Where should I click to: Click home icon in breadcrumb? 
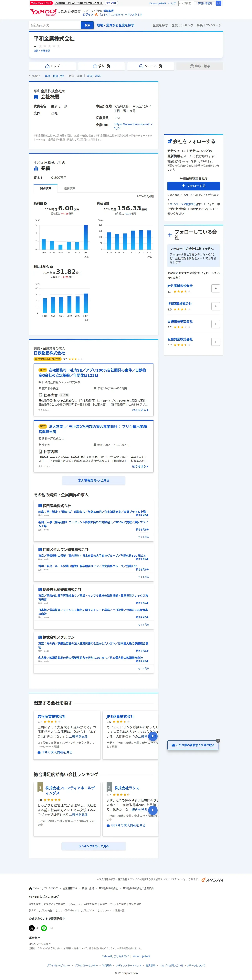pyautogui.click(x=30, y=888)
